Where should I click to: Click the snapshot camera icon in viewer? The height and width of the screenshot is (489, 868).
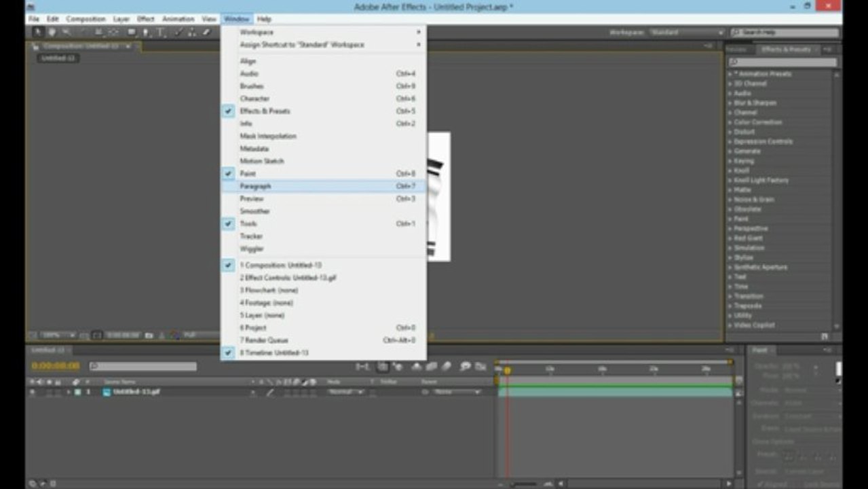click(x=149, y=335)
